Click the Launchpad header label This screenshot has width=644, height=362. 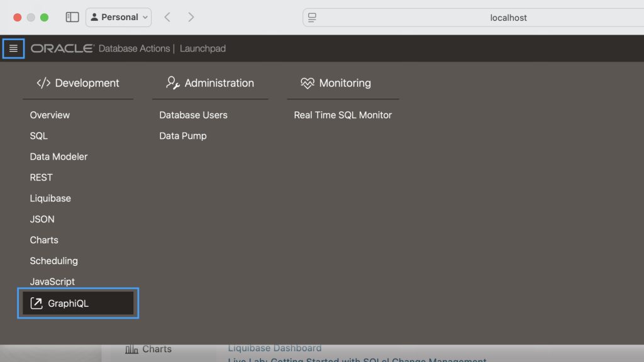point(203,48)
